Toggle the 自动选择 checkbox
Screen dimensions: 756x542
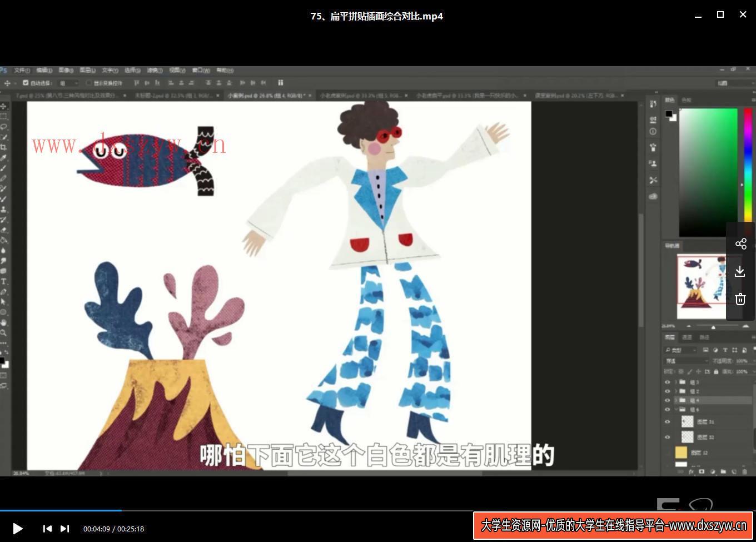tap(26, 83)
